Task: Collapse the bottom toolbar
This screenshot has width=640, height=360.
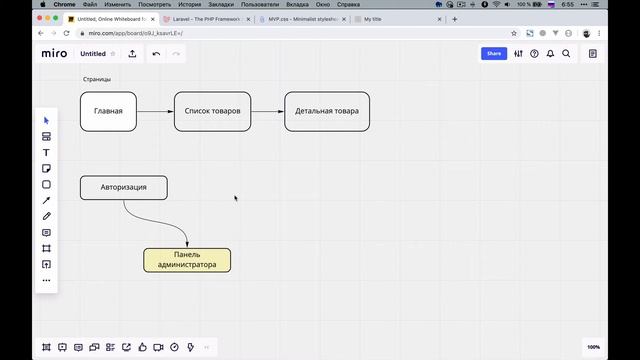Action: (x=207, y=347)
